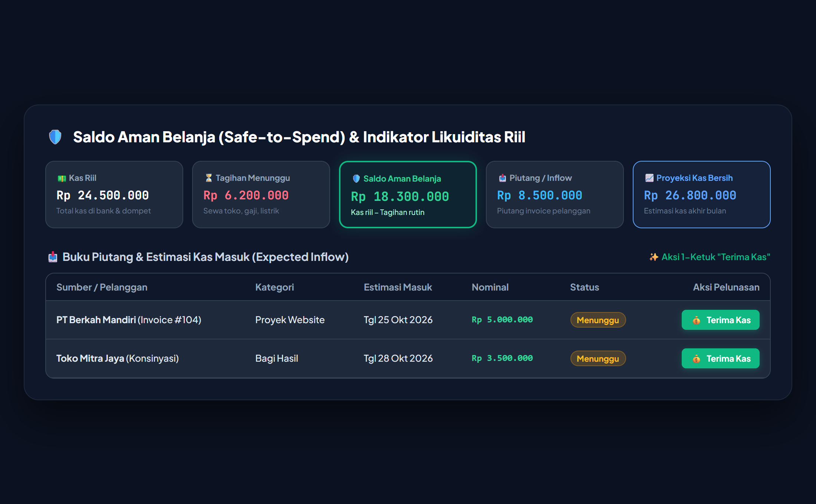The height and width of the screenshot is (504, 816).
Task: Click the Tgl 28 Okt 2026 date
Action: coord(398,358)
